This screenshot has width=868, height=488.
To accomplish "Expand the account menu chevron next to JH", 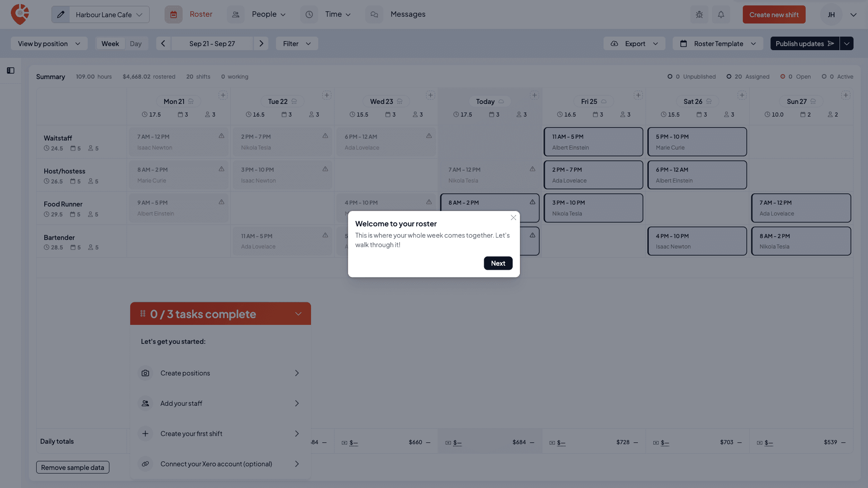I will pyautogui.click(x=854, y=14).
